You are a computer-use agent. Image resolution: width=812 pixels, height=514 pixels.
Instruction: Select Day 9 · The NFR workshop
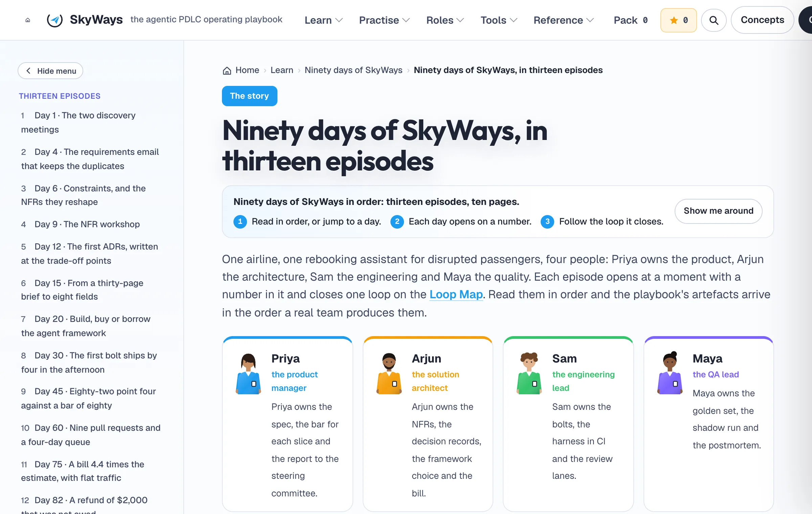pyautogui.click(x=91, y=224)
